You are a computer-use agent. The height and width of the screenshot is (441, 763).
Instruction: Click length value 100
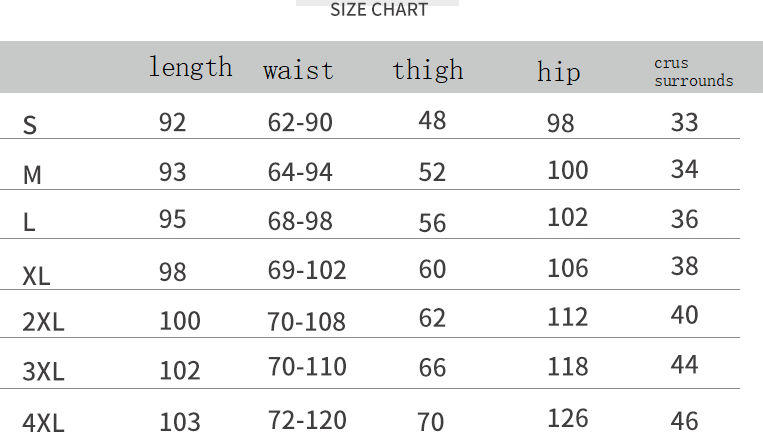[x=180, y=321]
